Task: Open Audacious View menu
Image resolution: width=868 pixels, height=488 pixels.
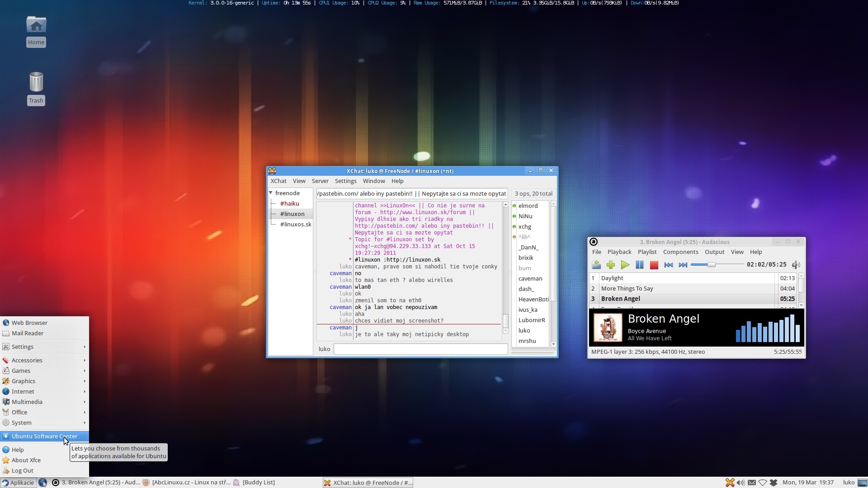Action: (x=737, y=252)
